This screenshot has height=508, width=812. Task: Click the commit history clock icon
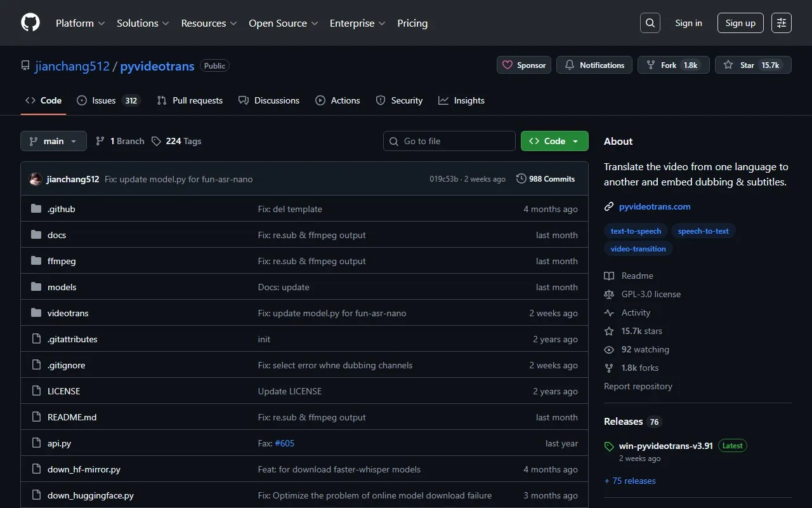(x=521, y=179)
